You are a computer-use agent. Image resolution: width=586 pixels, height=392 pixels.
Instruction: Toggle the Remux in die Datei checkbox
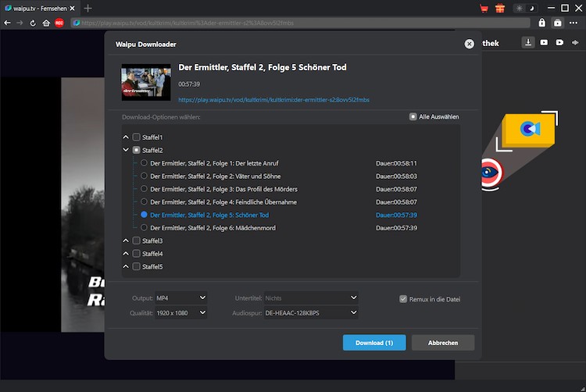[403, 299]
